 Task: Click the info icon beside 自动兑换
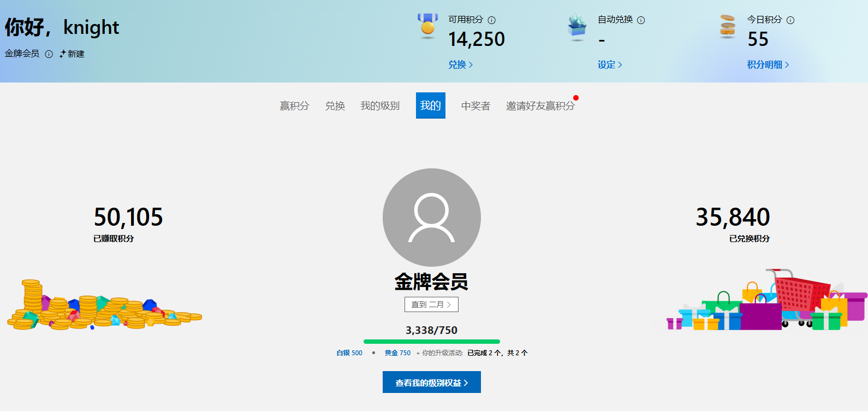click(x=641, y=20)
